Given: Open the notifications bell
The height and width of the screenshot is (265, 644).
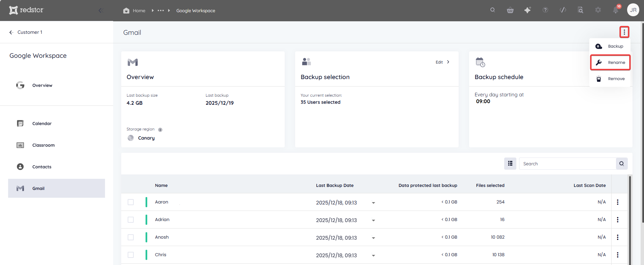Looking at the screenshot, I should (x=616, y=10).
